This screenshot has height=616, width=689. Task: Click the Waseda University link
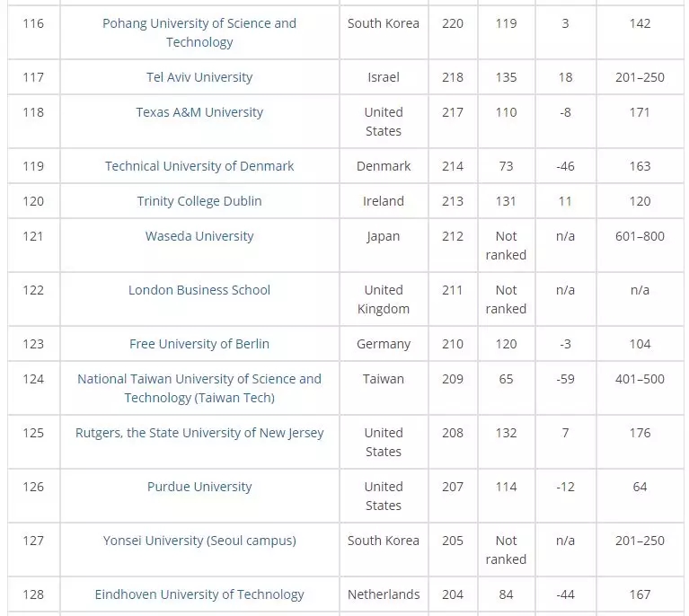[199, 236]
